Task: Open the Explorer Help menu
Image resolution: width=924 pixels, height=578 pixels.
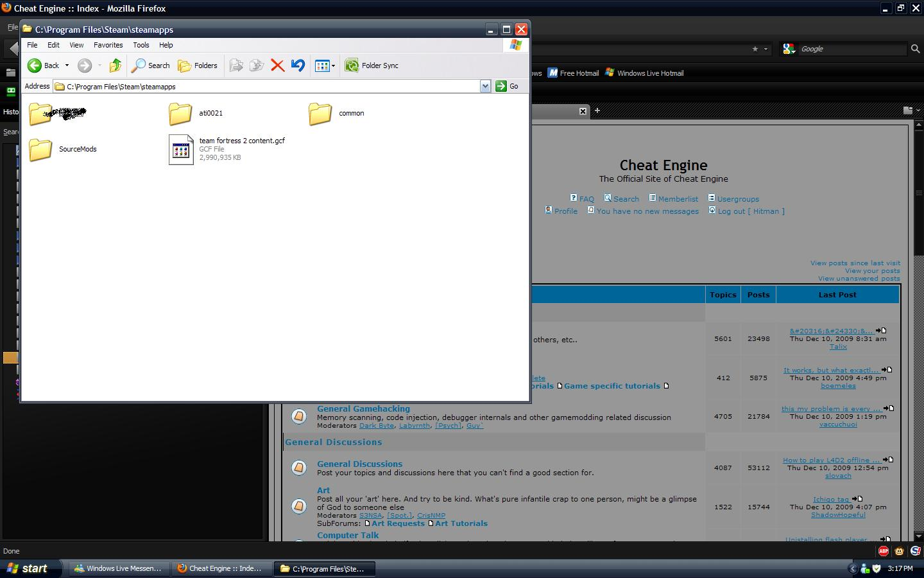Action: pyautogui.click(x=166, y=45)
